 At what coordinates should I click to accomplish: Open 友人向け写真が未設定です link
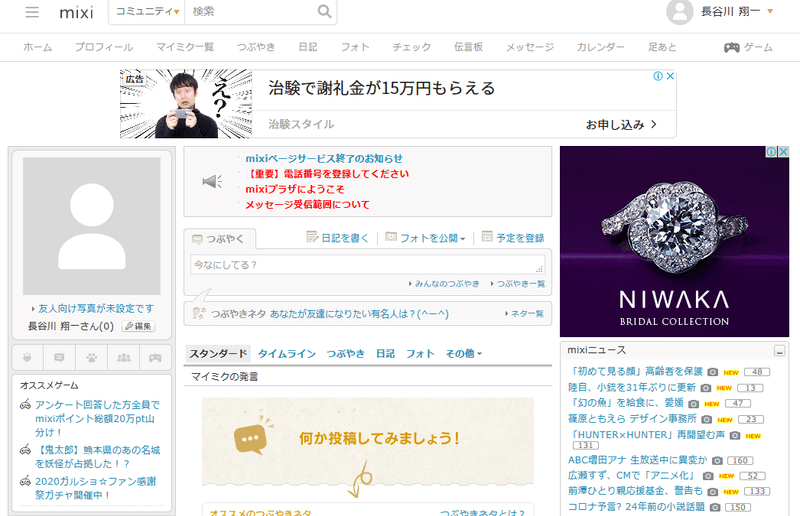click(96, 309)
